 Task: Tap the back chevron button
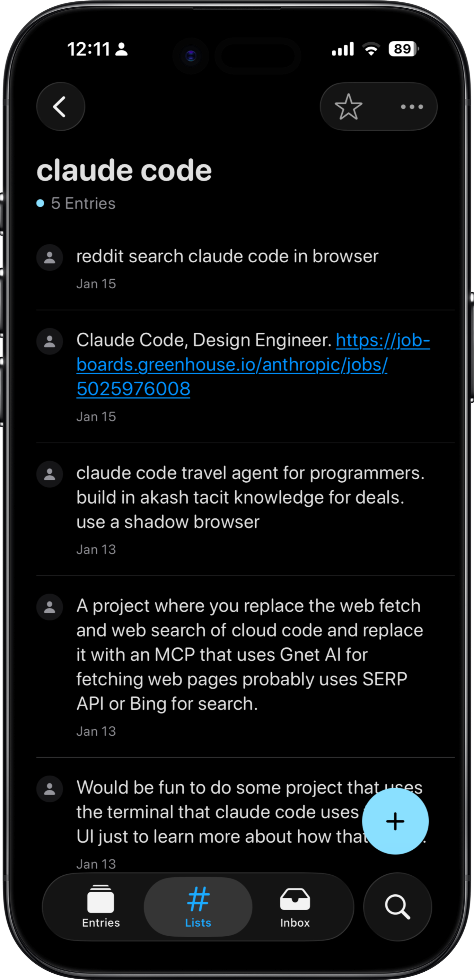pos(61,106)
